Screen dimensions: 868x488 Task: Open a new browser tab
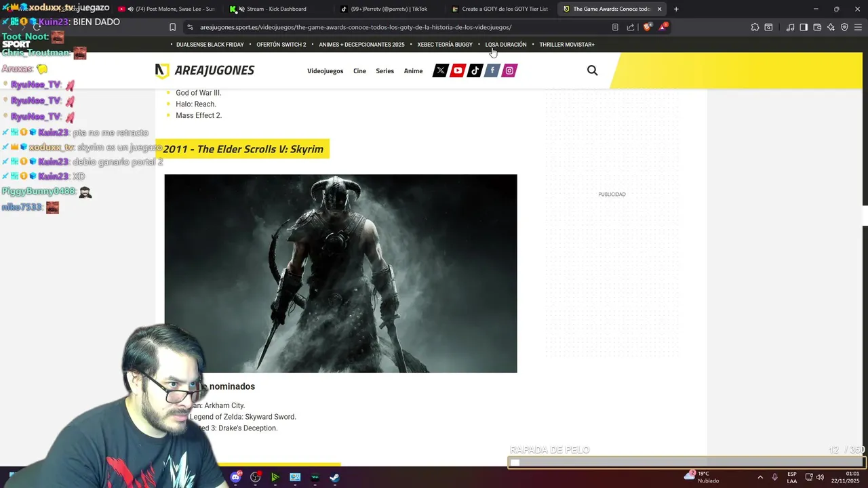[676, 9]
